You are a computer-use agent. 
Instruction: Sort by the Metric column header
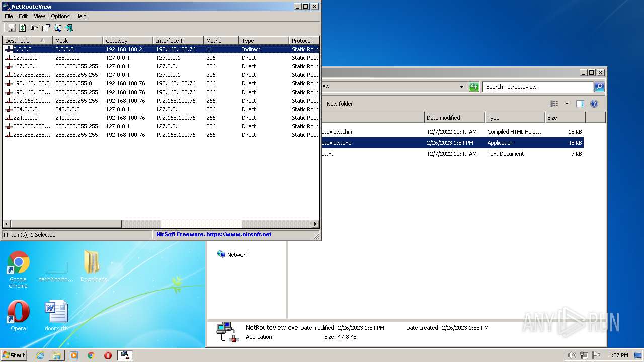point(221,41)
